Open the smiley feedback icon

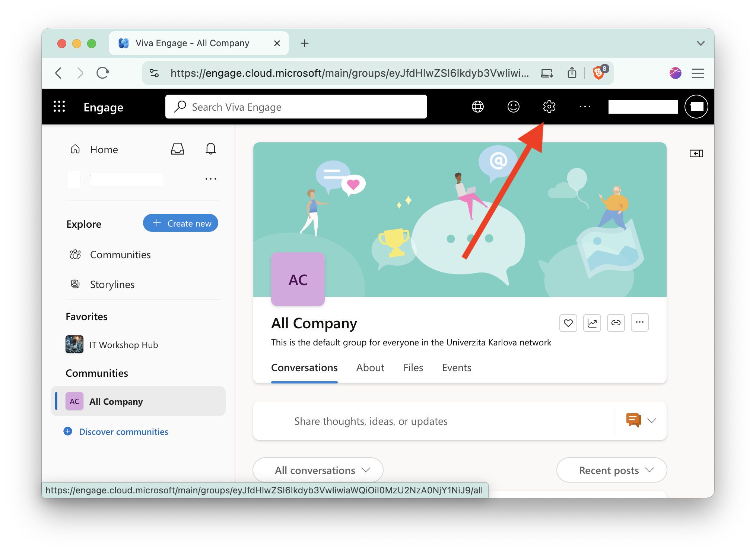tap(513, 107)
